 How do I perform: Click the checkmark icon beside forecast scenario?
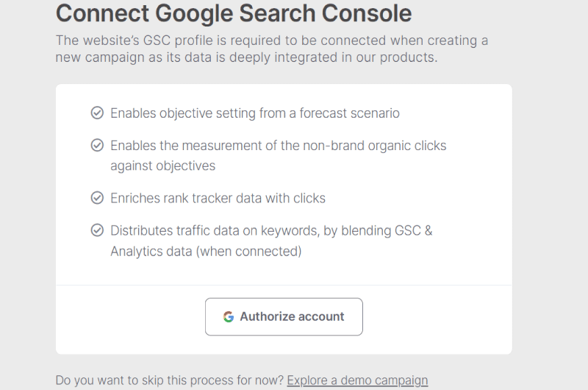(97, 113)
